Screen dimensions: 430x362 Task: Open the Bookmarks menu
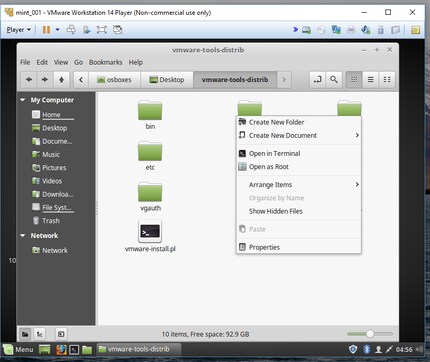coord(105,62)
